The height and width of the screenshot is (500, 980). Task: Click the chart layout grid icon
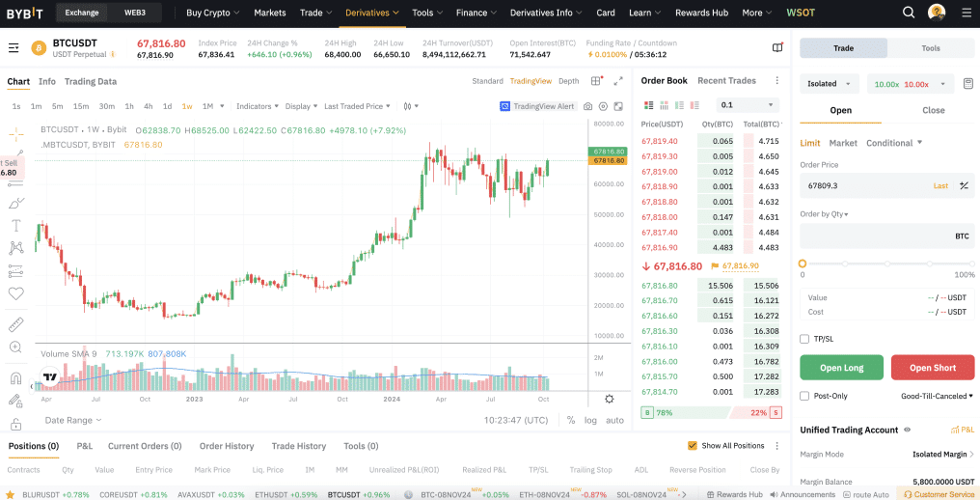596,81
